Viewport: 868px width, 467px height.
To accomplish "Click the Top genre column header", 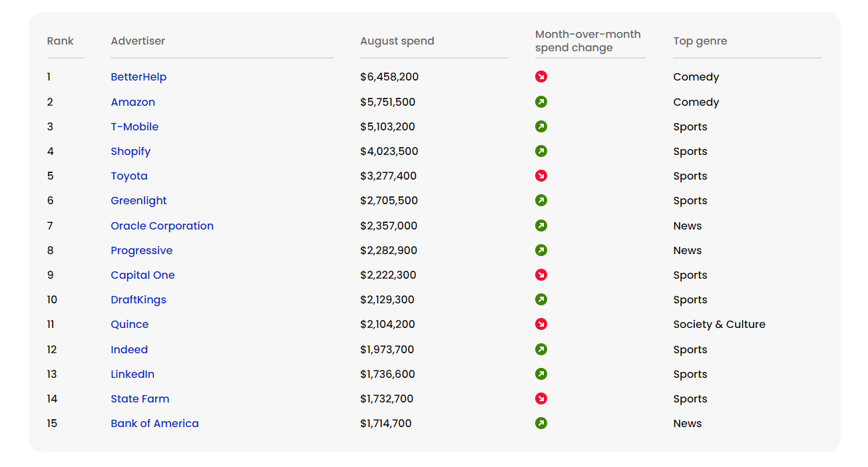I will click(700, 41).
